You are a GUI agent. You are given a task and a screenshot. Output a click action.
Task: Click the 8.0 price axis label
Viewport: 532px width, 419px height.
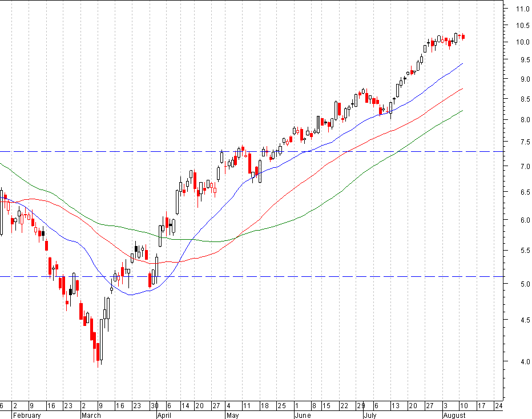[525, 120]
